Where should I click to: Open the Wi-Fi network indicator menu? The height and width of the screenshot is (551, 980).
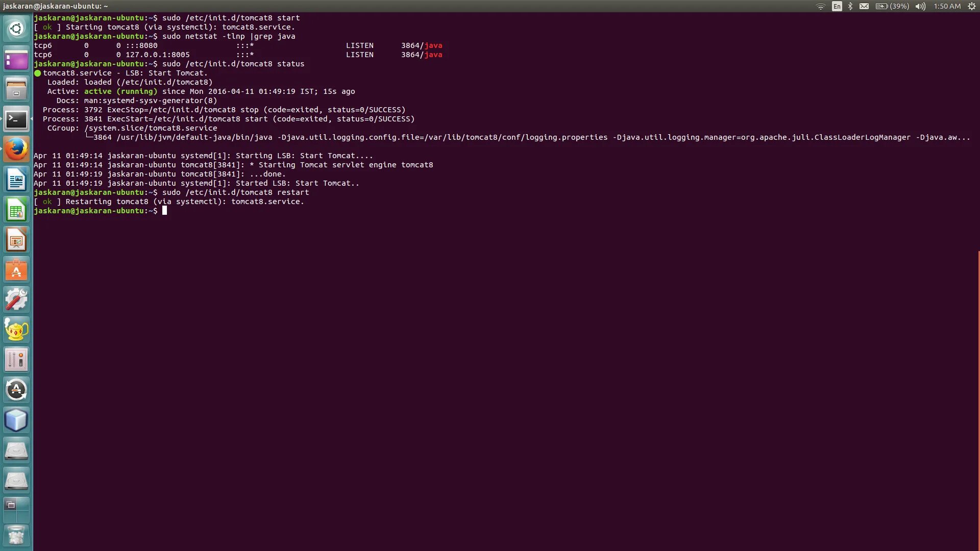[x=821, y=6]
